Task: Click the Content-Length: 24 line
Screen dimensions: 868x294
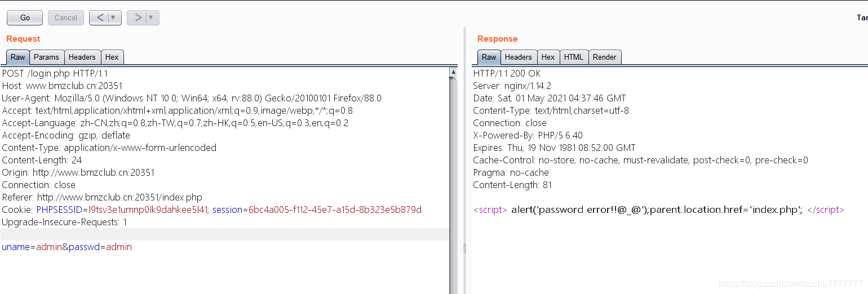Action: click(x=42, y=160)
